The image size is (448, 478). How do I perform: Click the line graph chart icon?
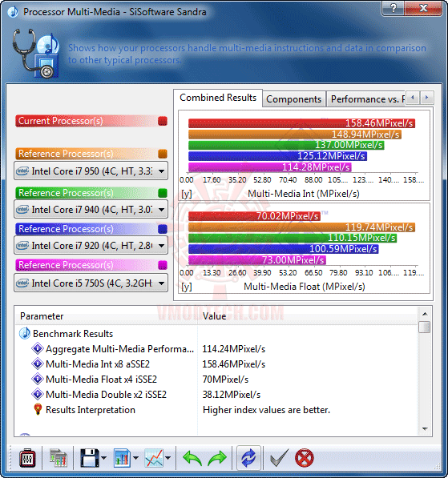[x=154, y=458]
